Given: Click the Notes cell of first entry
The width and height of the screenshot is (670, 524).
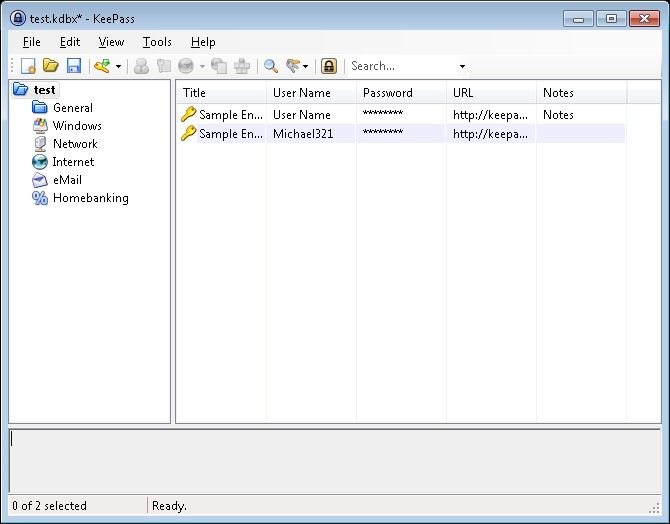Looking at the screenshot, I should point(558,115).
